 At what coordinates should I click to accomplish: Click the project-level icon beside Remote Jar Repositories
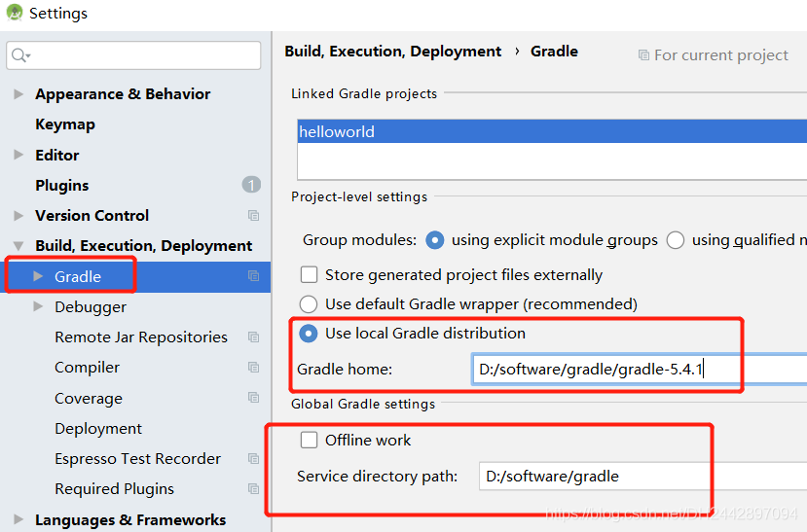(x=253, y=337)
